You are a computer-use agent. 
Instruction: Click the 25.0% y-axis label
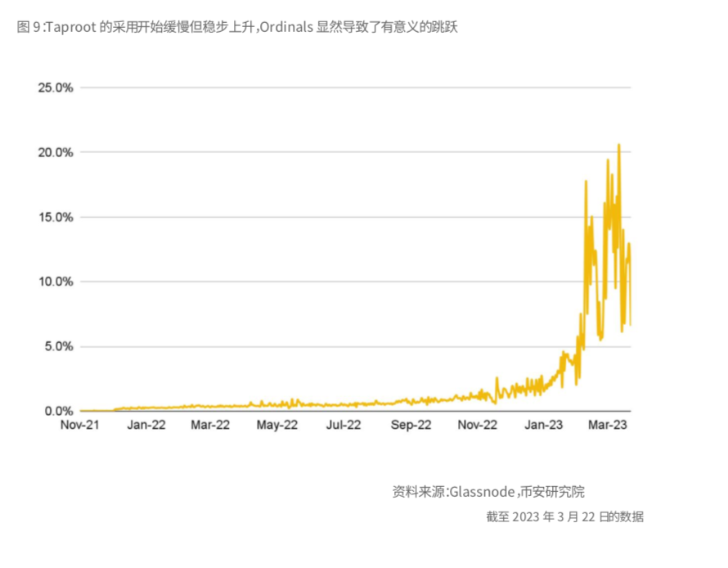56,88
